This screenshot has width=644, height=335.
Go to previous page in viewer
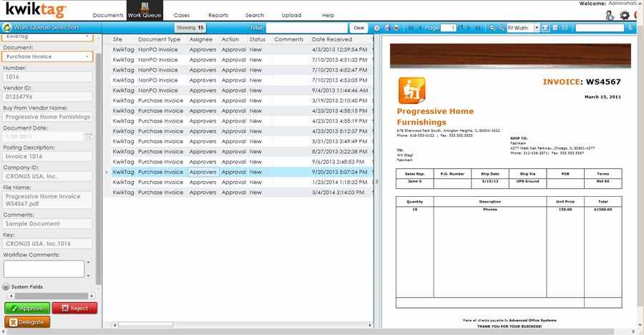pyautogui.click(x=420, y=28)
